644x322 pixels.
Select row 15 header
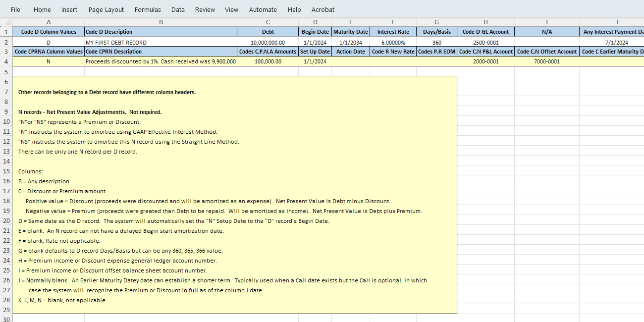click(6, 171)
